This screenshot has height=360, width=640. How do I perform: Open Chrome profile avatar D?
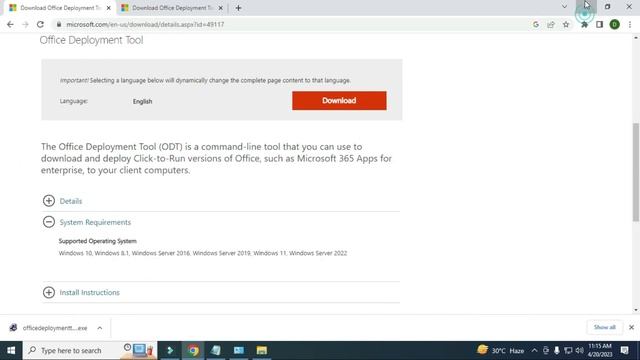614,24
